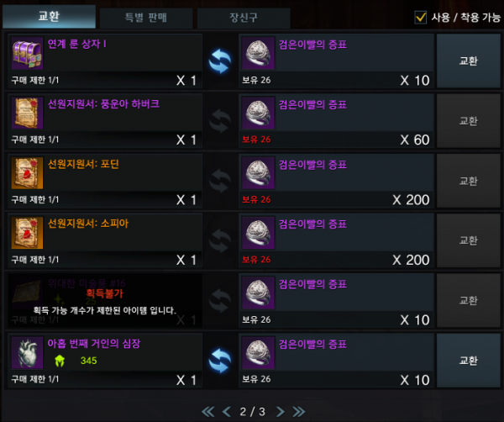Viewport: 504px width, 422px height.
Task: Click the 검은이빨의 증표 ring icon in the X 60 row
Action: pyautogui.click(x=258, y=113)
